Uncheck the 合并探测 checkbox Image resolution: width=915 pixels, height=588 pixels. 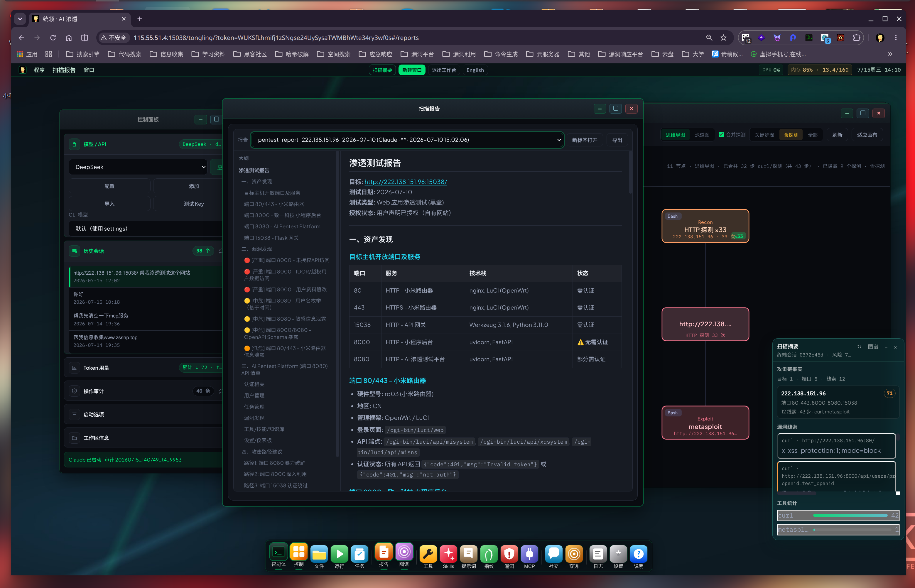pyautogui.click(x=721, y=134)
